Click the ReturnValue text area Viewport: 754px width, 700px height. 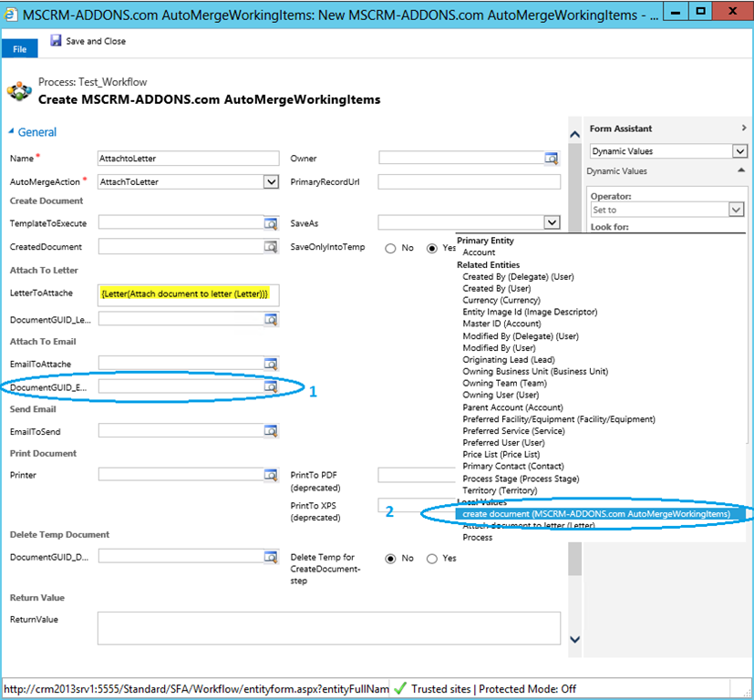pyautogui.click(x=329, y=628)
